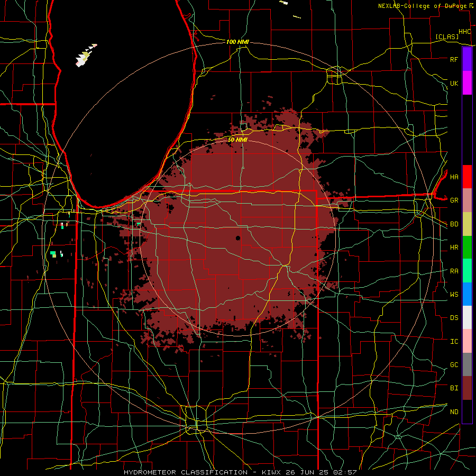Click the BI legend label
The height and width of the screenshot is (476, 476).
click(454, 388)
